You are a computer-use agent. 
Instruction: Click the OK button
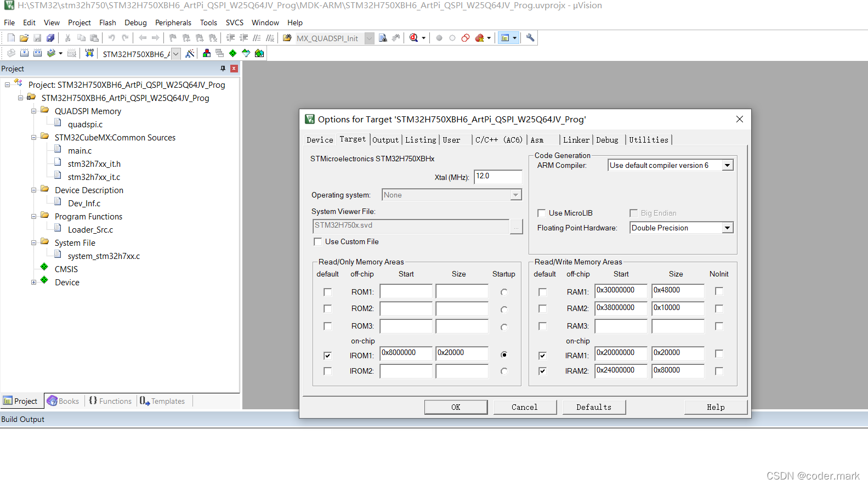click(x=456, y=407)
